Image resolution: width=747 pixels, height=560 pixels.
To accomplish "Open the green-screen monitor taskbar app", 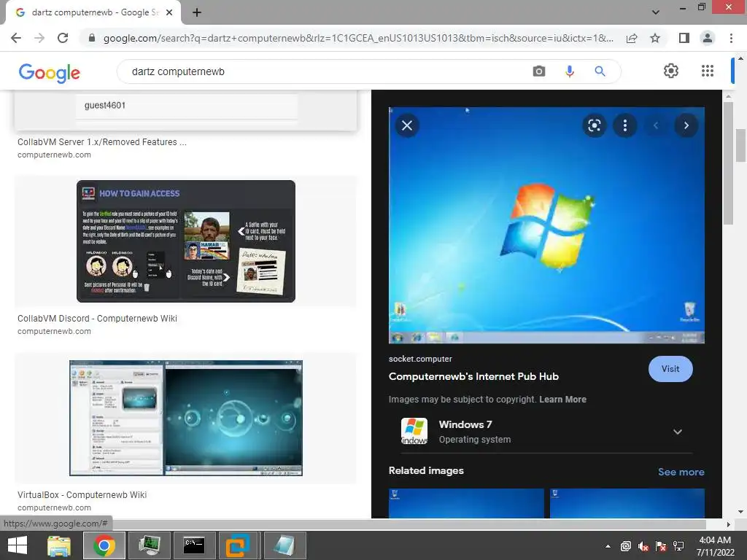I will pos(149,545).
